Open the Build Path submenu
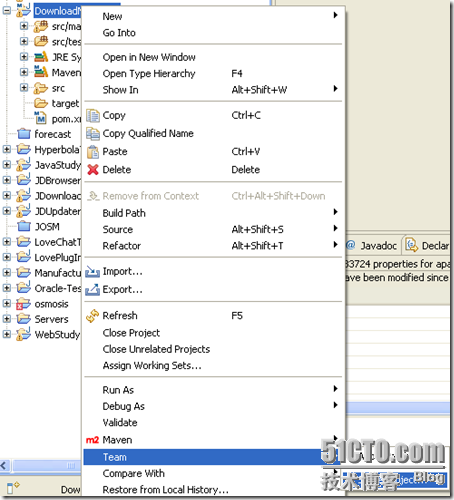 (213, 213)
